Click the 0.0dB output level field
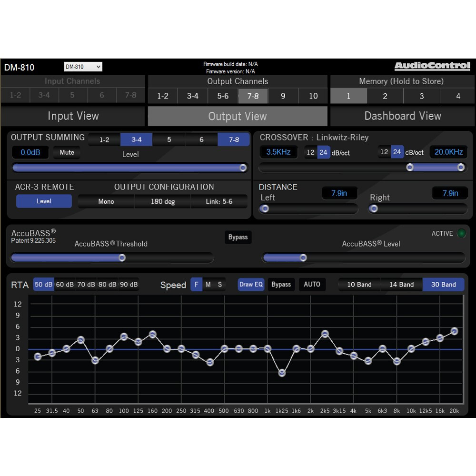 coord(30,152)
